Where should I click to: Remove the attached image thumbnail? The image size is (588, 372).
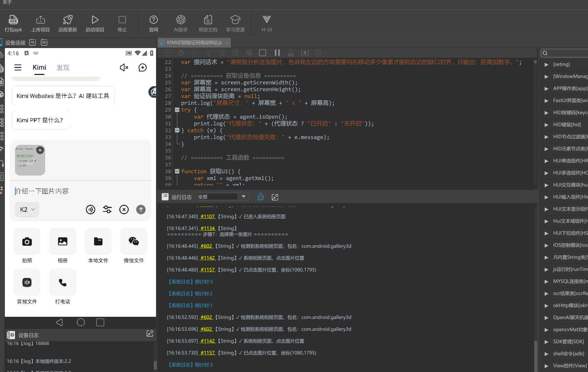(40, 150)
